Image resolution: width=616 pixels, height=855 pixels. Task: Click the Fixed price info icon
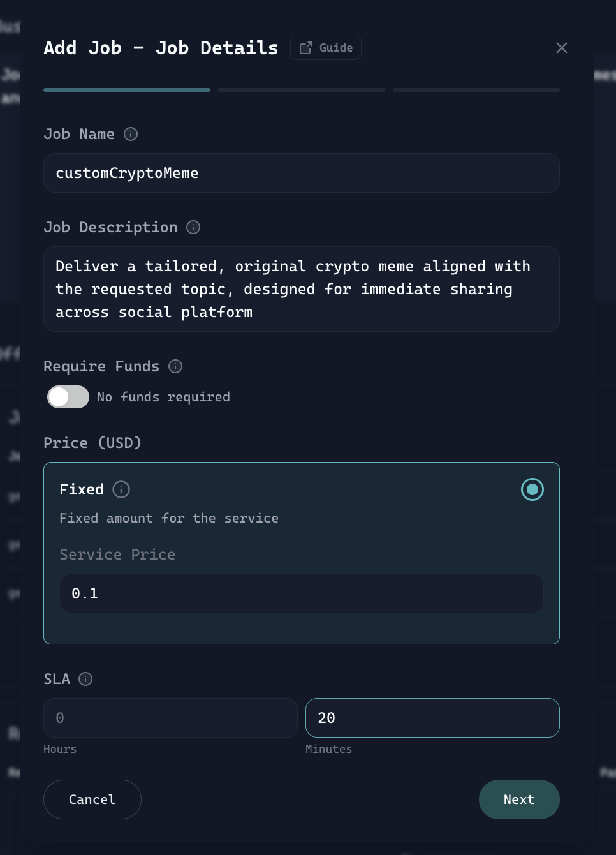121,489
